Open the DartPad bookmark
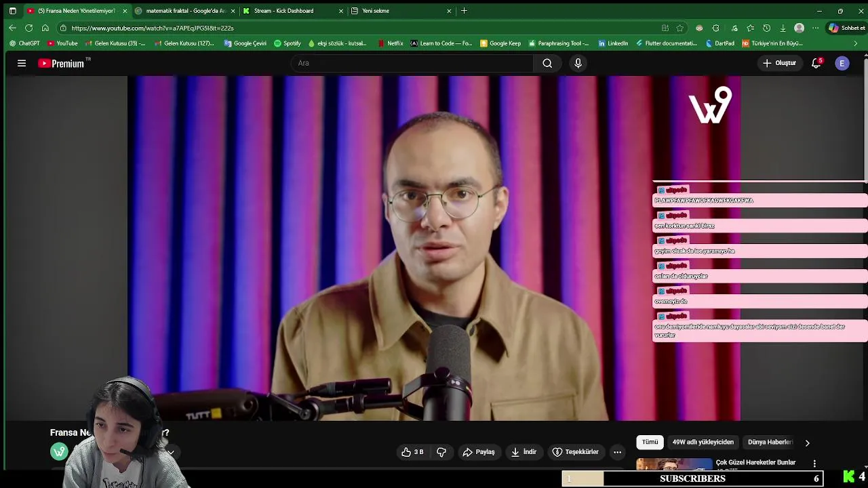This screenshot has width=868, height=488. 719,43
